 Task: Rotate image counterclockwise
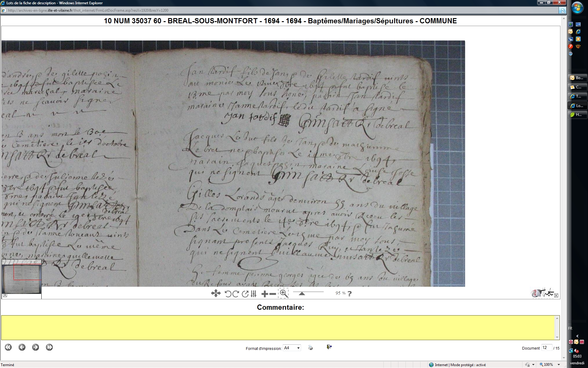click(x=228, y=294)
